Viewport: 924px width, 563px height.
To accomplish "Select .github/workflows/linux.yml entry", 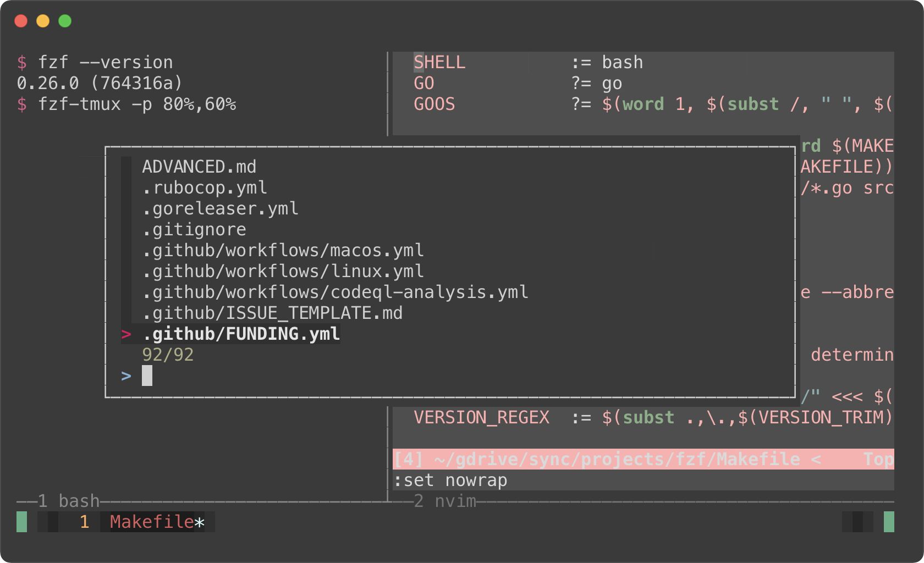I will pos(283,271).
